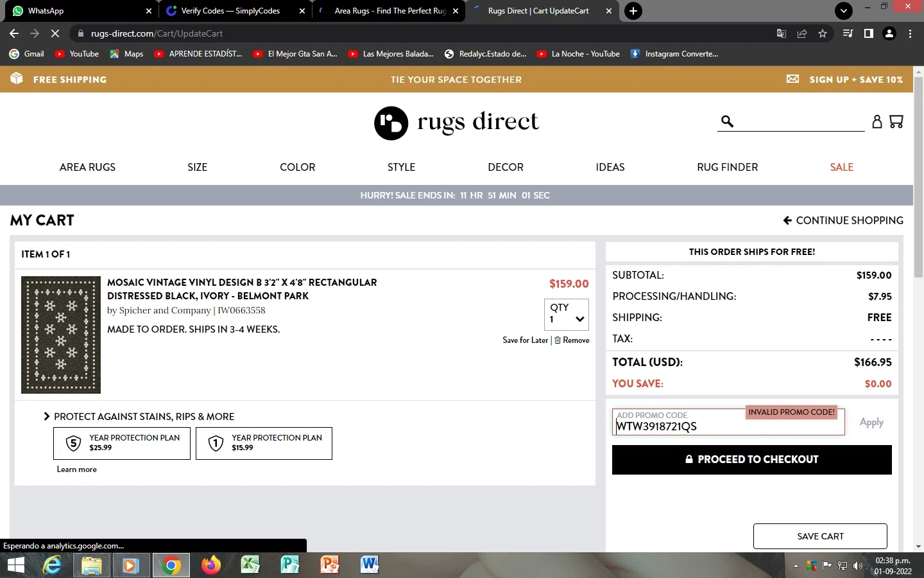Open Excel from taskbar

250,565
